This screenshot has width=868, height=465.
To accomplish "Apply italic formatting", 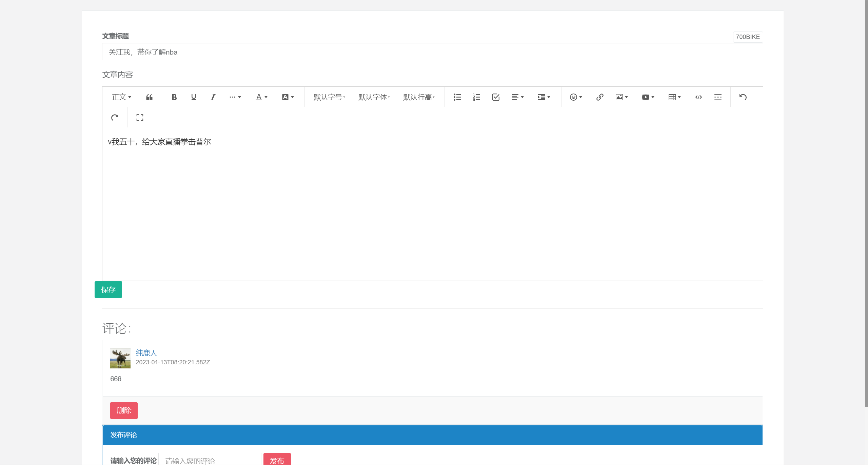I will (213, 97).
